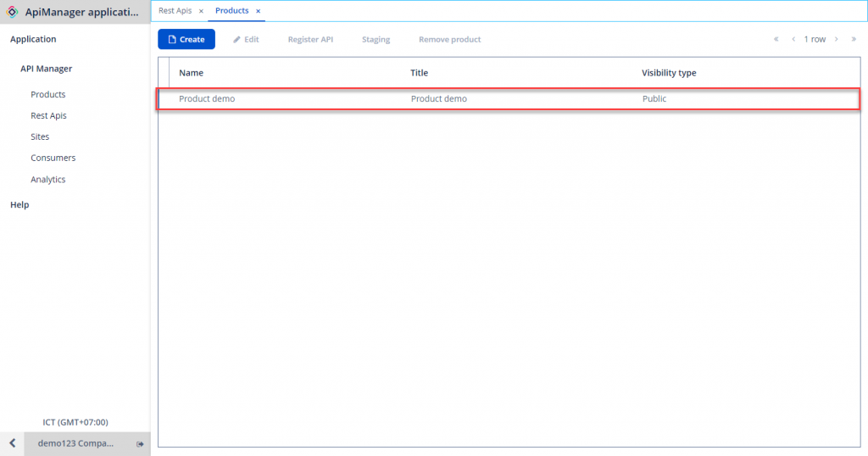868x456 pixels.
Task: Sort table by Visibility type column
Action: [669, 73]
